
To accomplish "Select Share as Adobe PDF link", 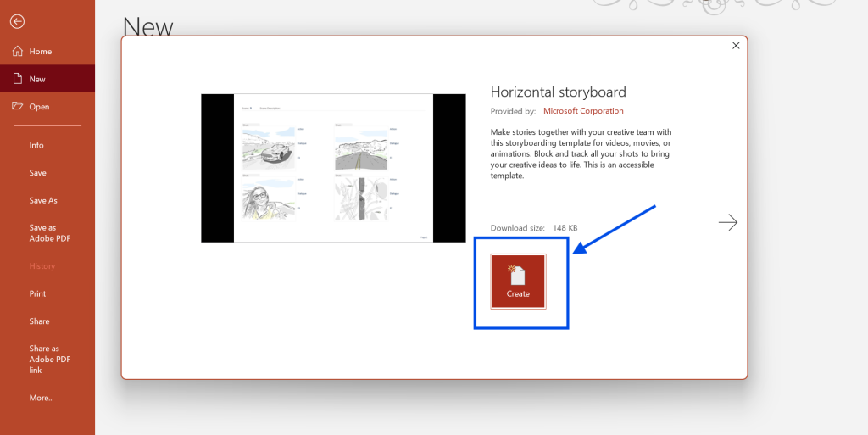I will [50, 360].
